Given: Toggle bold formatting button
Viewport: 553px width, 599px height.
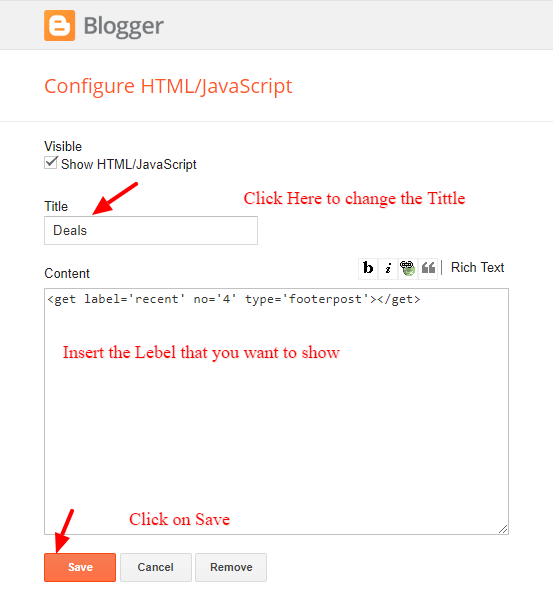Looking at the screenshot, I should tap(368, 268).
